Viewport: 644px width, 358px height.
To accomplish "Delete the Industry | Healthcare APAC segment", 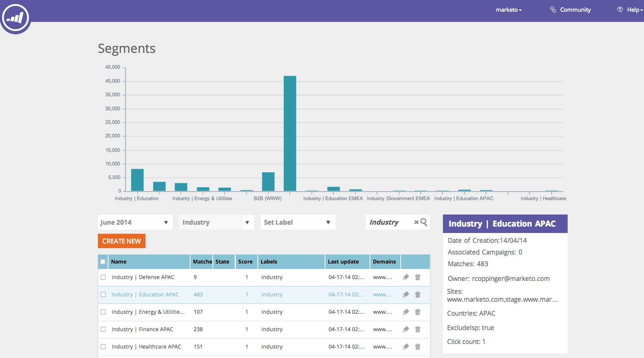I will [418, 347].
